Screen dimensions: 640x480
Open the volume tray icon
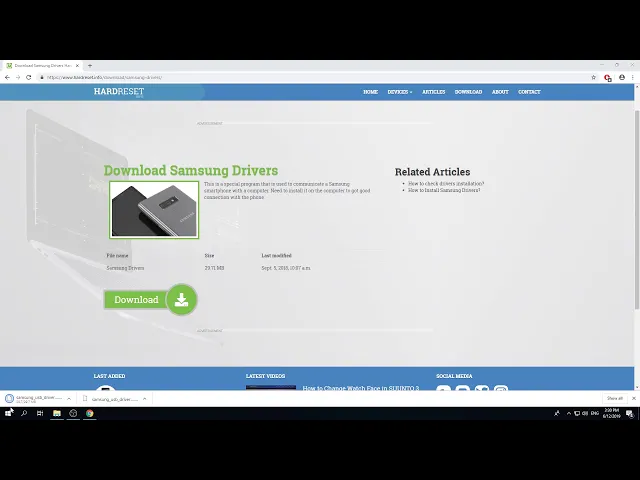[x=585, y=413]
